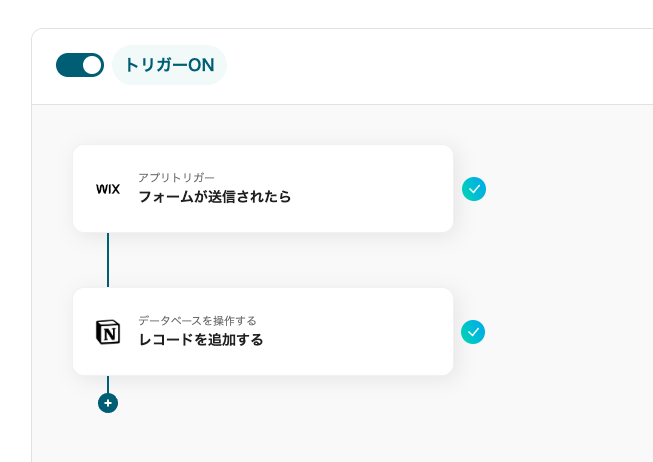Open the フォームが送信されたら step title
The width and height of the screenshot is (653, 462).
(215, 197)
